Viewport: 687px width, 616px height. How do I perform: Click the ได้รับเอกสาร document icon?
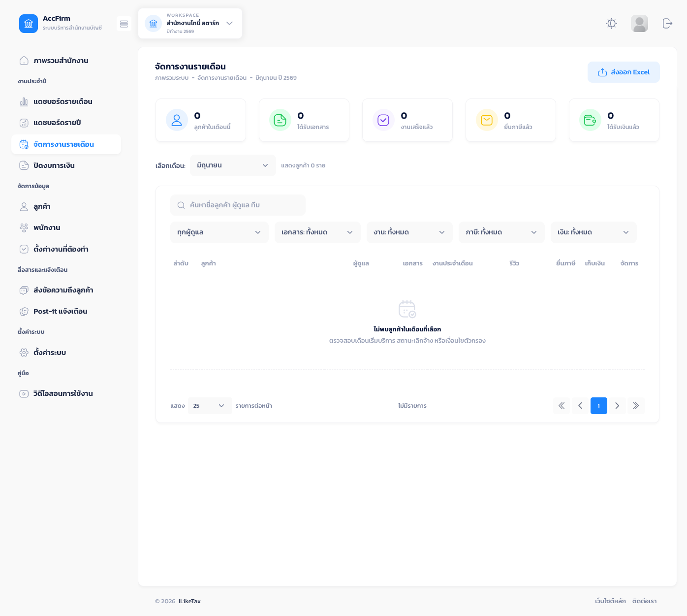280,120
